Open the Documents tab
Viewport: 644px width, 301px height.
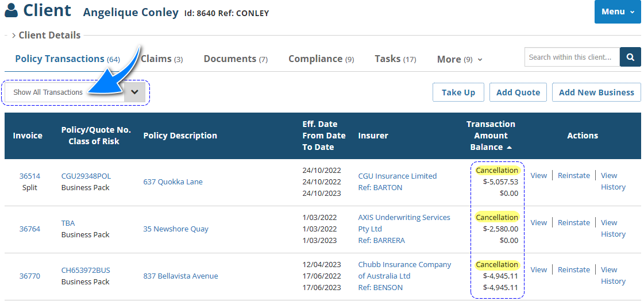(x=236, y=59)
